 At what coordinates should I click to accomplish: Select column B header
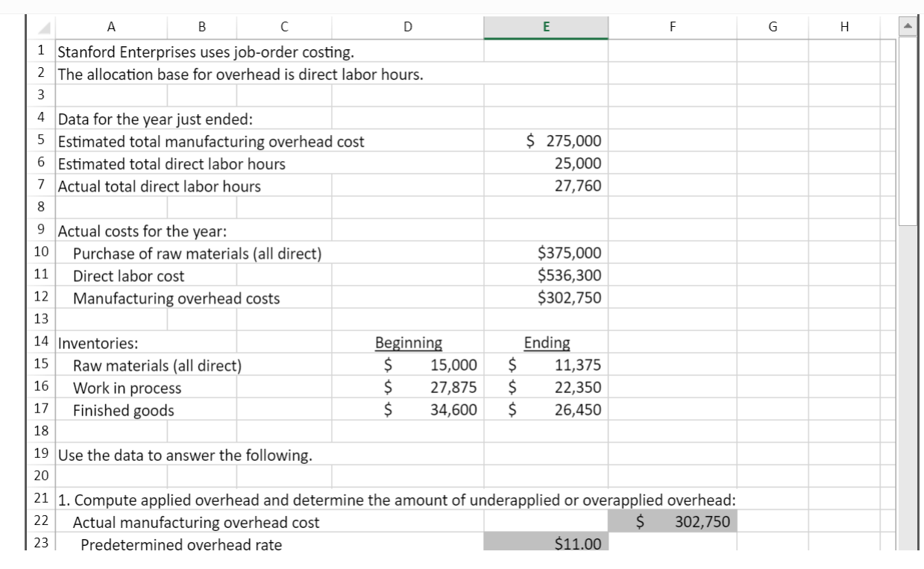click(x=202, y=27)
